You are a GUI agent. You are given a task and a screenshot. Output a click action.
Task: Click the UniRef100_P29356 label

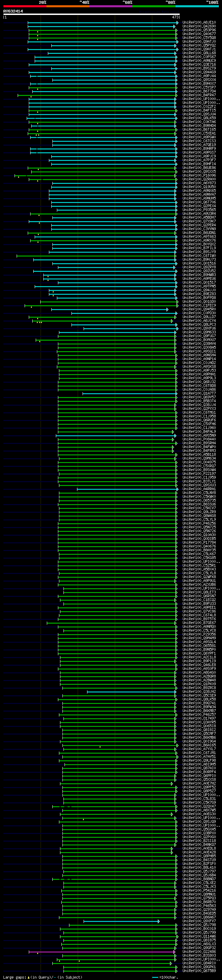[199, 634]
